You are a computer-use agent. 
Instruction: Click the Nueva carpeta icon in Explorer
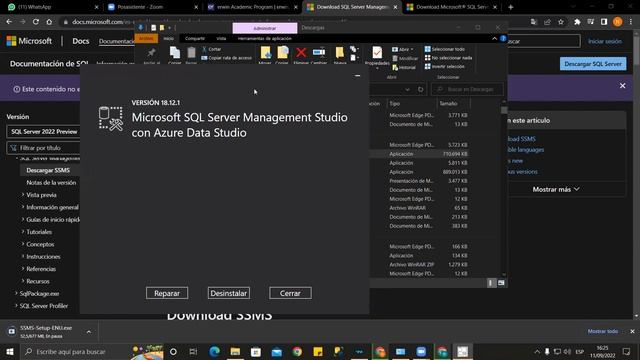340,53
